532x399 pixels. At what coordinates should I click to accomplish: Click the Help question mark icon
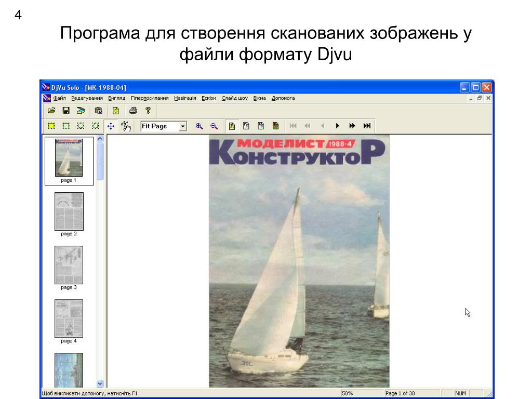[148, 111]
